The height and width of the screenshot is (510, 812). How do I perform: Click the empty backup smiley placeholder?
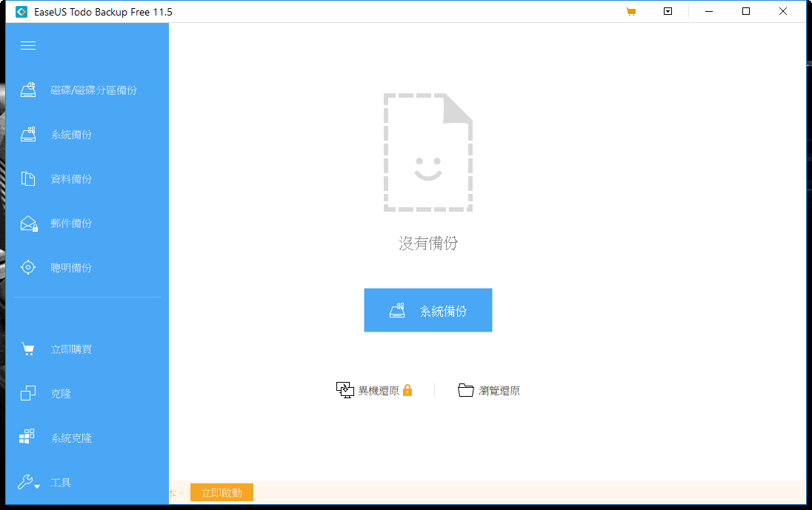(x=427, y=152)
